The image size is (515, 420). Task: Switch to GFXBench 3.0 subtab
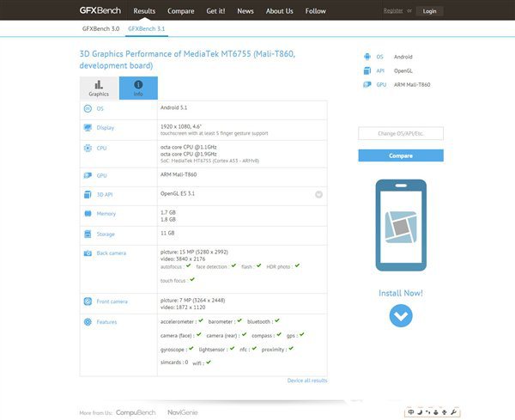click(100, 28)
